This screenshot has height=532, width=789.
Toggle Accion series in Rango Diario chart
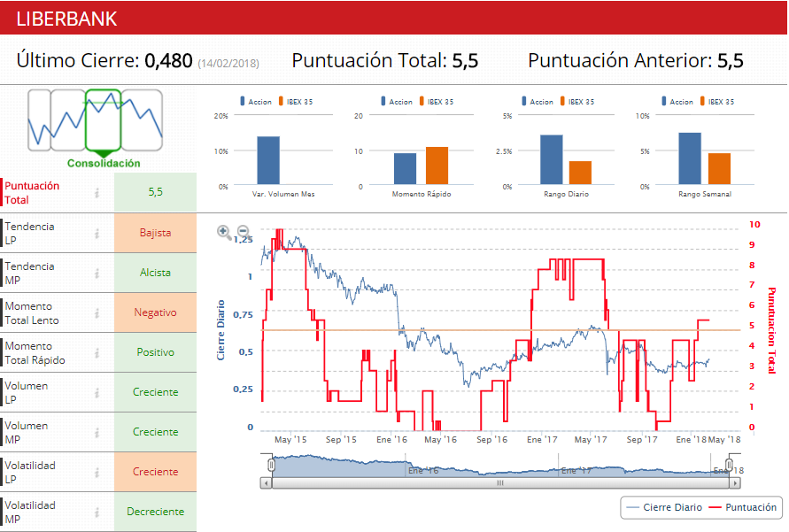[x=538, y=102]
